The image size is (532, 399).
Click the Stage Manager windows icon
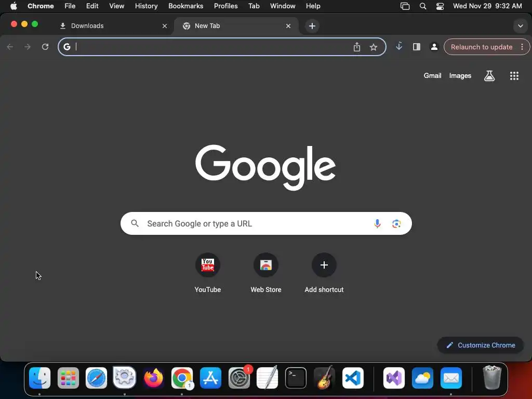pyautogui.click(x=405, y=6)
